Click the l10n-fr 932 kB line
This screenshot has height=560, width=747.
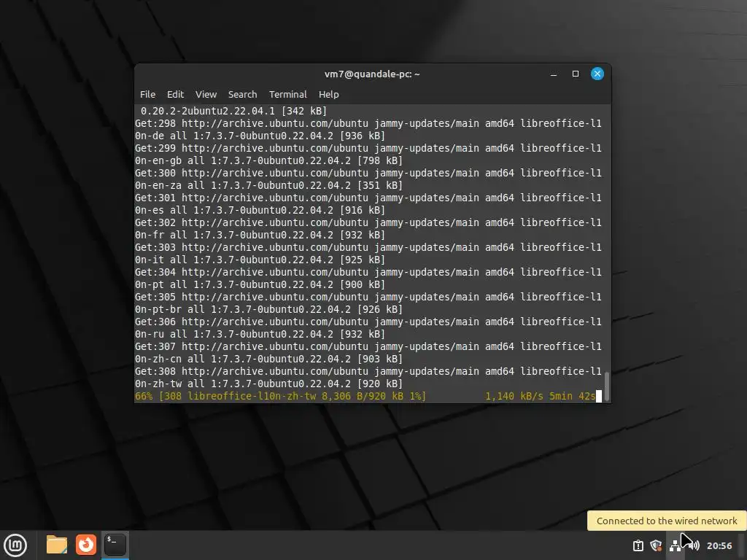(x=260, y=235)
